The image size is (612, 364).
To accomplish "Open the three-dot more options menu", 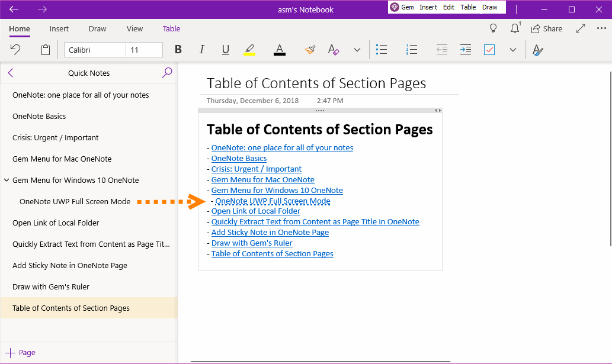I will click(x=601, y=28).
